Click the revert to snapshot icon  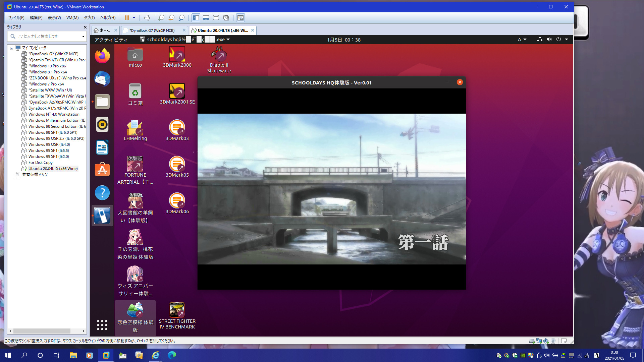point(171,18)
